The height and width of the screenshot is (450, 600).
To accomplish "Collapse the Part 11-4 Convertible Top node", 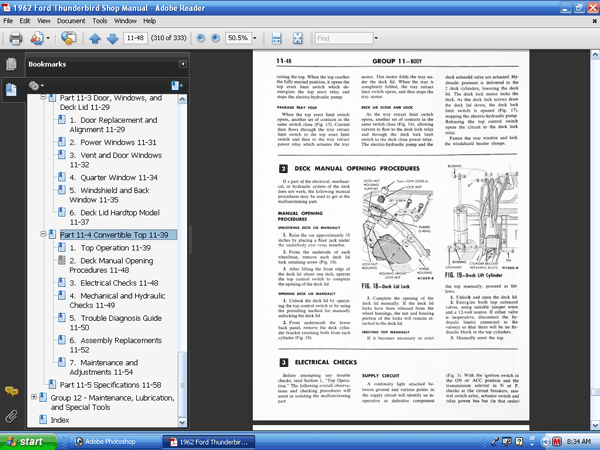I will pyautogui.click(x=43, y=234).
